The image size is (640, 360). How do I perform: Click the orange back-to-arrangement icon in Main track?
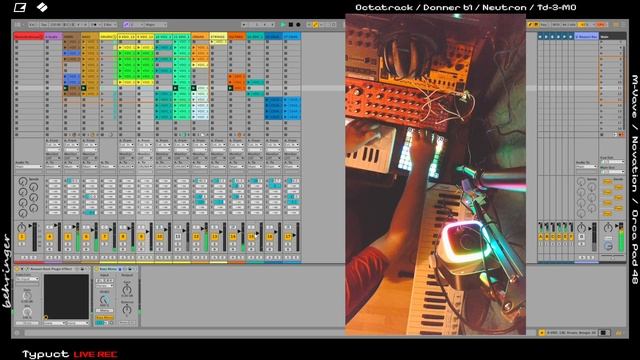[621, 134]
